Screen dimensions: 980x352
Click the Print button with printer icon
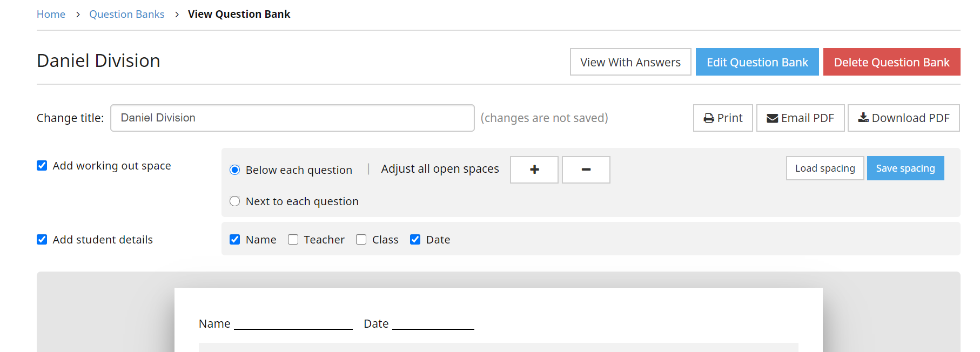point(722,118)
